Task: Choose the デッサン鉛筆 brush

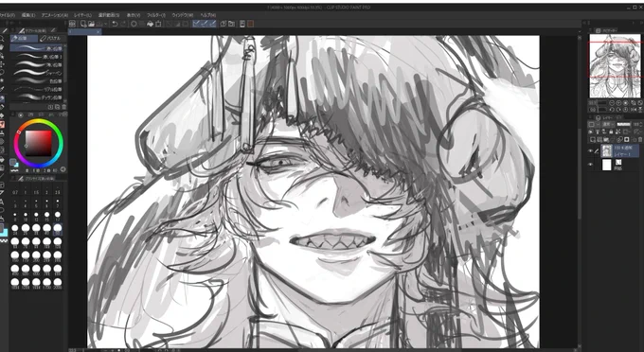Action: tap(37, 97)
